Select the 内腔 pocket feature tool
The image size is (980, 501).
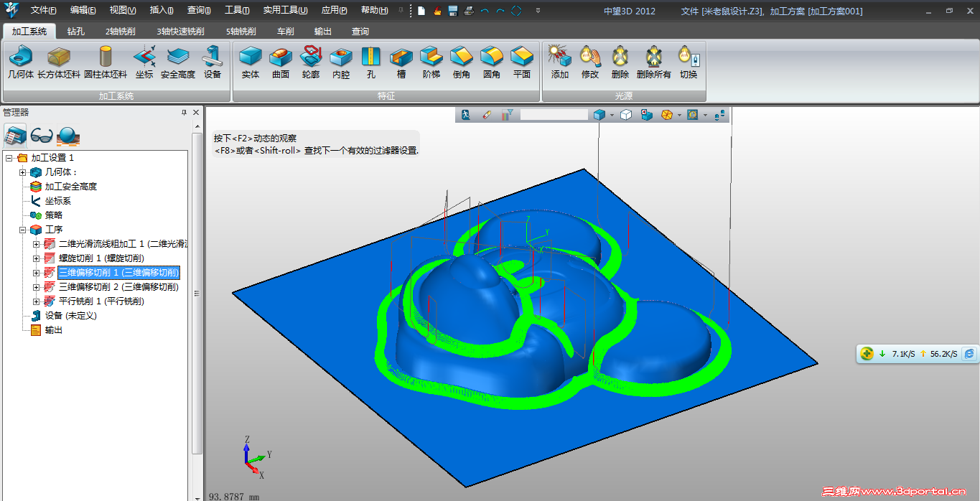pyautogui.click(x=341, y=62)
